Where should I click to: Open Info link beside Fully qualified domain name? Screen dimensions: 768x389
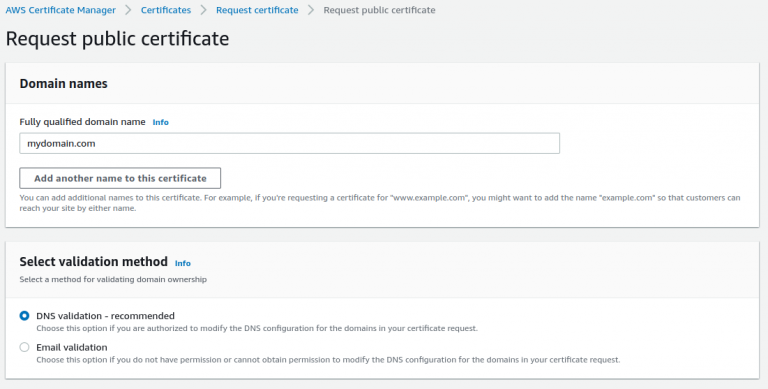pyautogui.click(x=161, y=122)
